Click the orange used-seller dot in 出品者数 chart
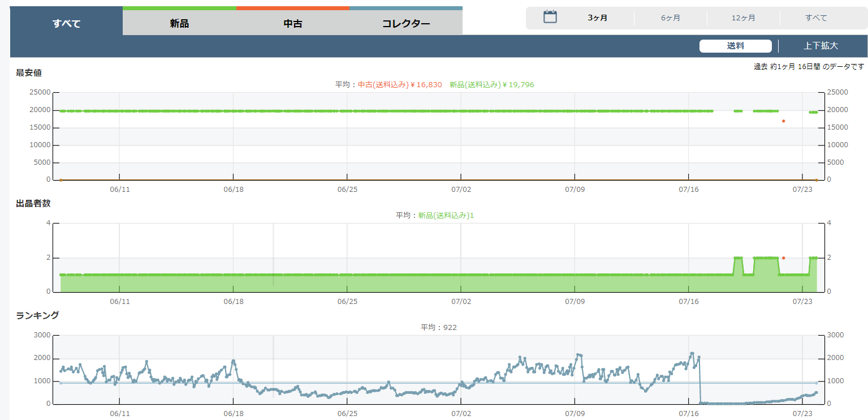The height and width of the screenshot is (420, 868). click(x=783, y=258)
